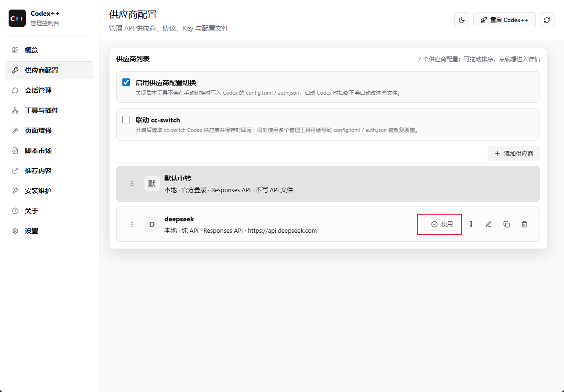This screenshot has height=392, width=564.
Task: Edit deepseek provider with pencil icon
Action: click(x=488, y=224)
